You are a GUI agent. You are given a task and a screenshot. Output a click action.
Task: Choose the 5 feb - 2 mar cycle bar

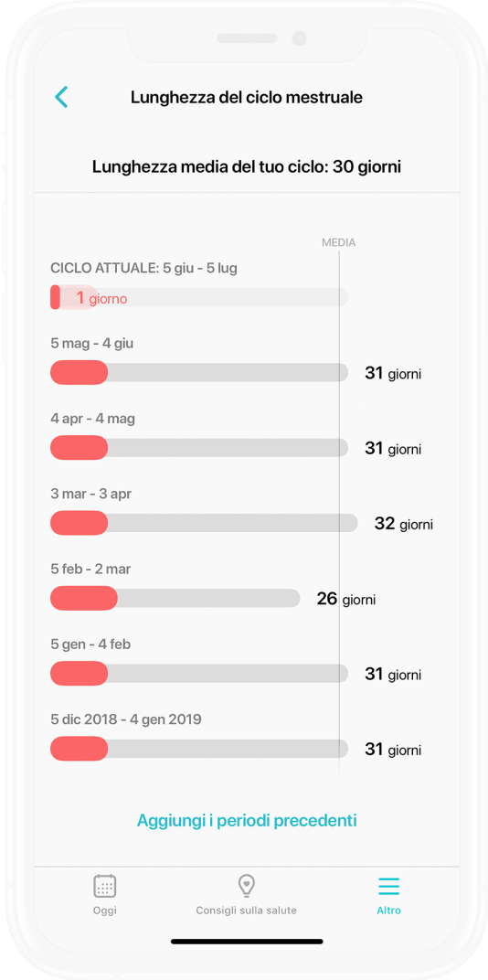coord(175,598)
